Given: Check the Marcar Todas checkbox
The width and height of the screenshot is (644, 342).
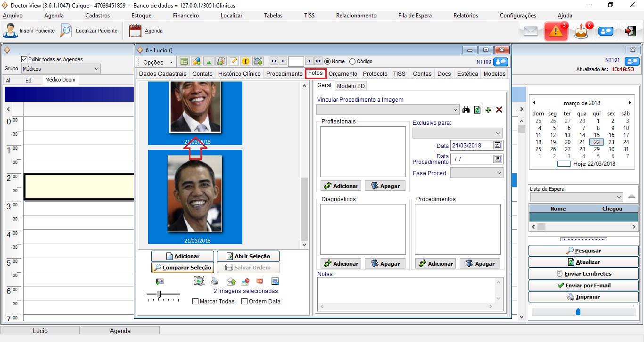Looking at the screenshot, I should (x=196, y=301).
